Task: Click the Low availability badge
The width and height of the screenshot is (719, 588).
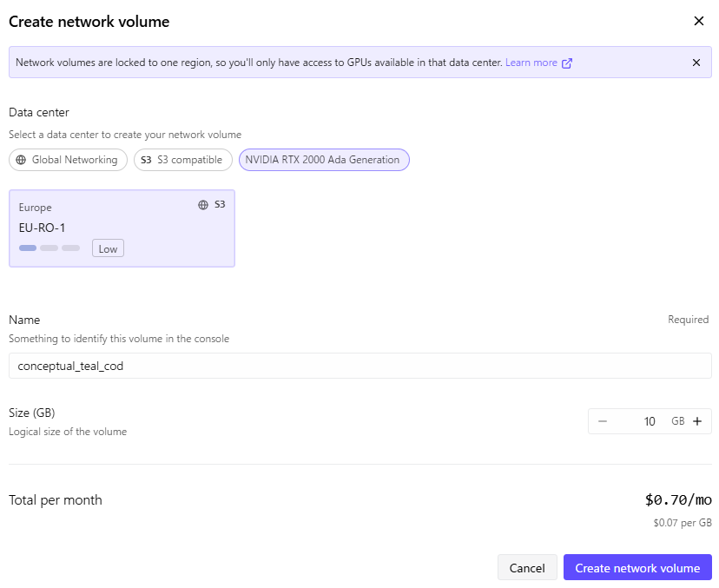Action: (x=108, y=248)
